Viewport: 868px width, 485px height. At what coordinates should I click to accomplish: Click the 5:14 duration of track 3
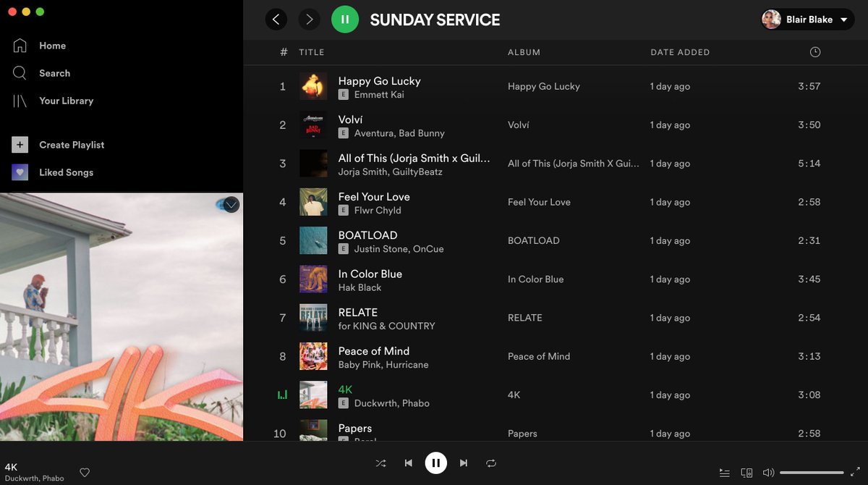pos(809,164)
